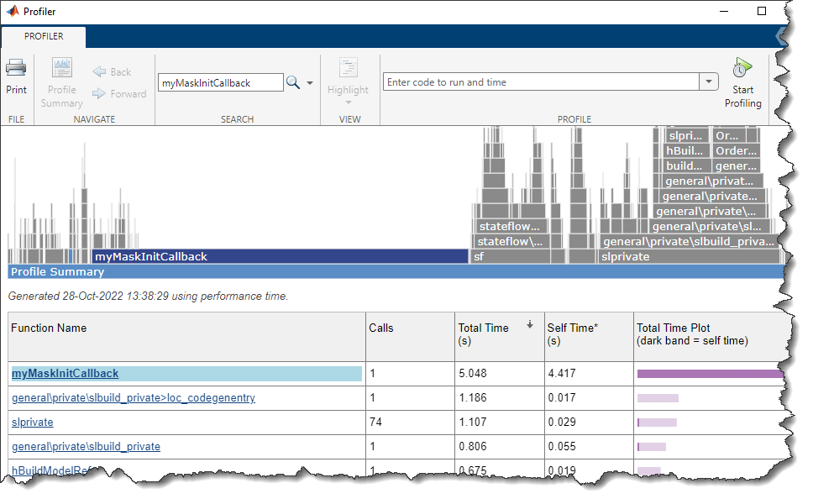
Task: Open the code history dropdown
Action: pyautogui.click(x=709, y=82)
